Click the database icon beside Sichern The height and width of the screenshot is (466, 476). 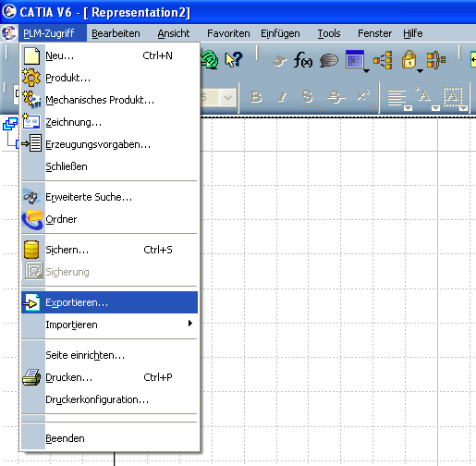[31, 250]
